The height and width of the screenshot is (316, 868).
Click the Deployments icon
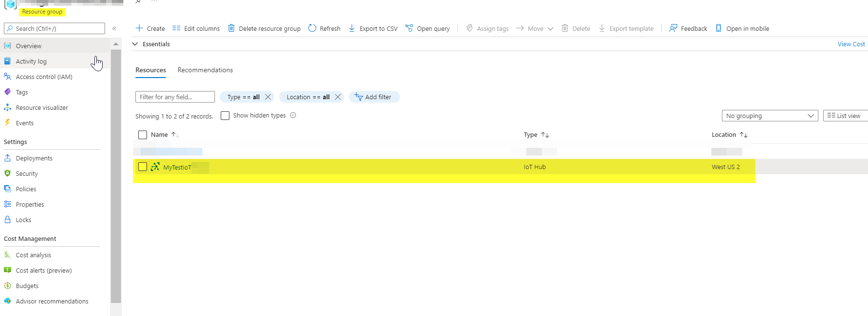click(x=7, y=158)
